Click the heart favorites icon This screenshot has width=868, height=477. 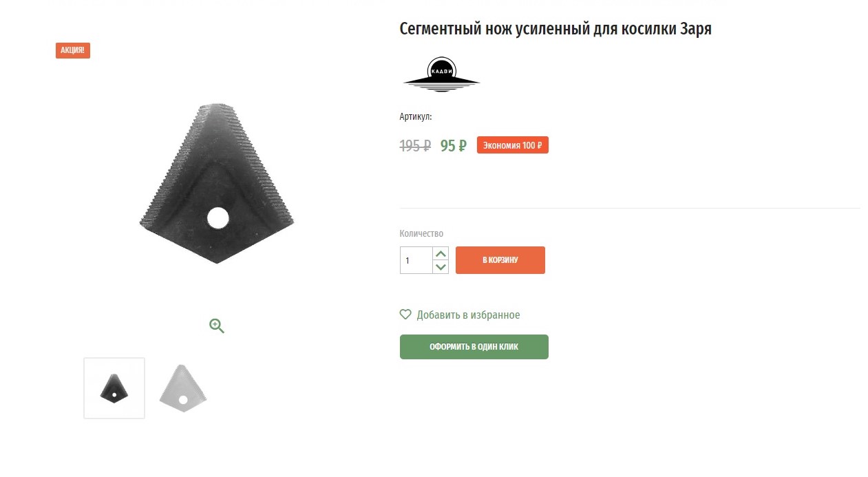[x=405, y=315]
